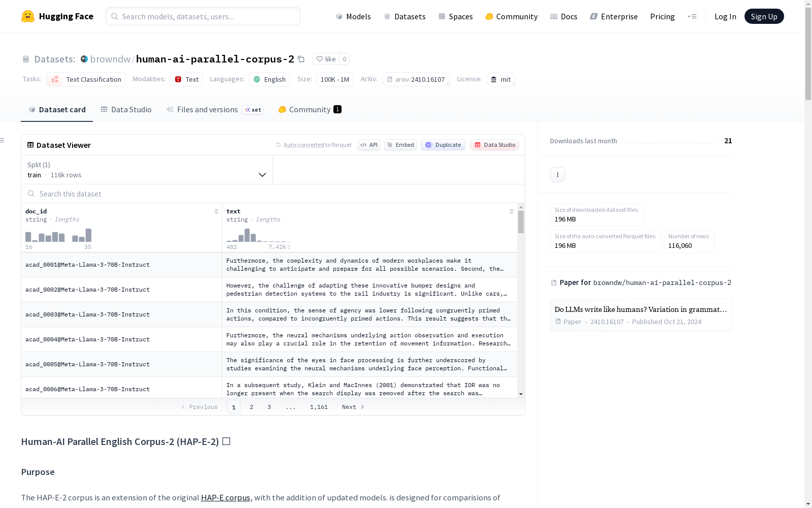Click the human-ai-parallel-corpus-2 dataset title

[x=215, y=59]
